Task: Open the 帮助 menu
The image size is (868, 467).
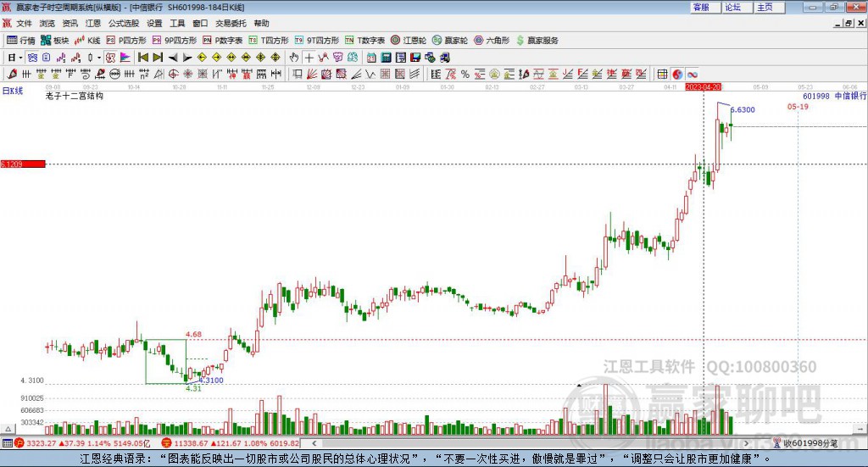Action: pos(261,23)
